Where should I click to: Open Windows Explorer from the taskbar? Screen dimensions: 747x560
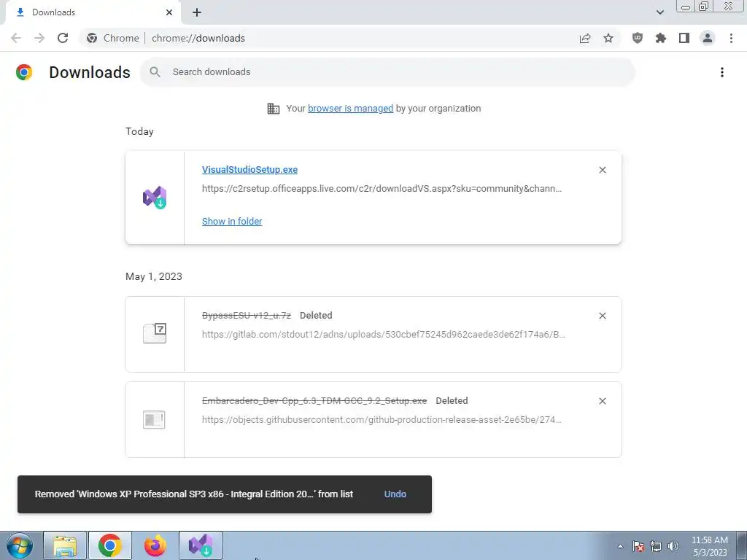pyautogui.click(x=65, y=545)
